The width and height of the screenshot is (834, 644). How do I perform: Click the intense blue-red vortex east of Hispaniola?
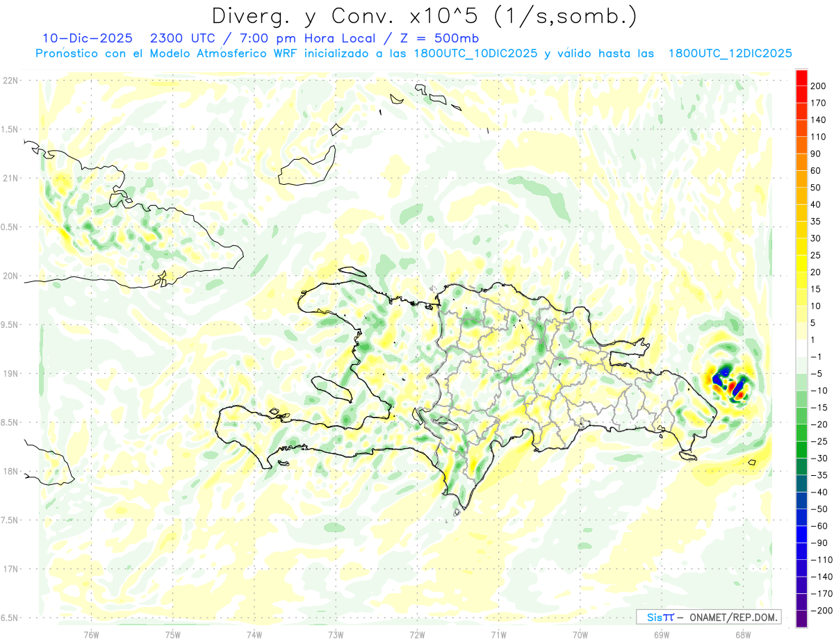(x=729, y=384)
